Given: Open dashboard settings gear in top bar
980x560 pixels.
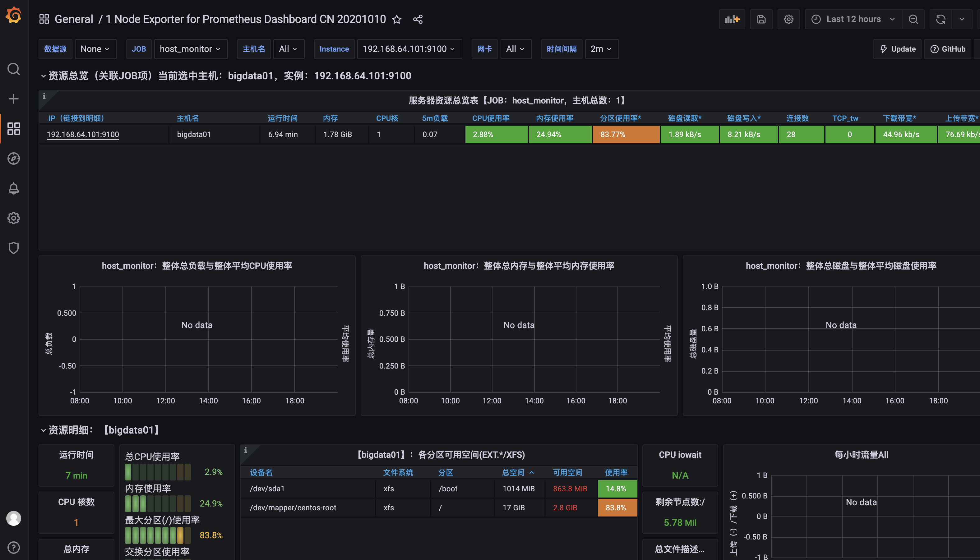Looking at the screenshot, I should (x=788, y=19).
